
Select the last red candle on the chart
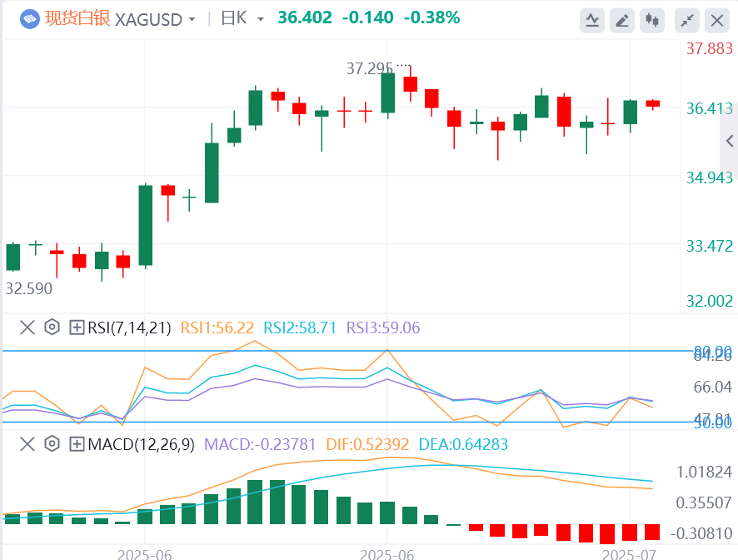(x=653, y=104)
